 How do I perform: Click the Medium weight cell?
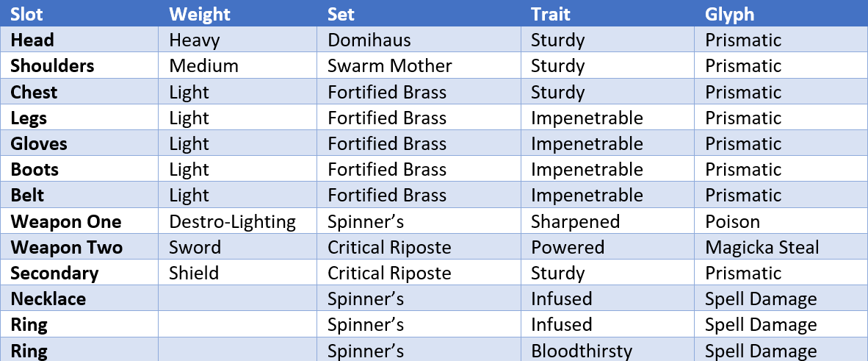click(x=203, y=66)
